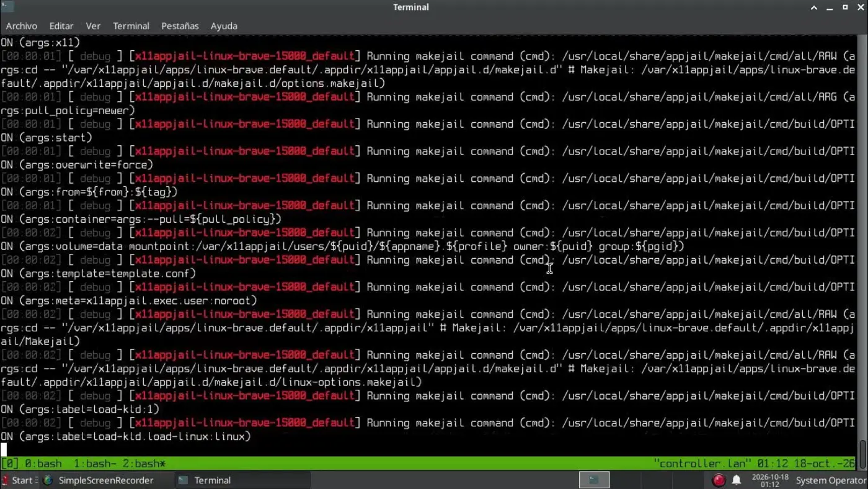
Task: Open the System Operator user menu
Action: pos(830,480)
